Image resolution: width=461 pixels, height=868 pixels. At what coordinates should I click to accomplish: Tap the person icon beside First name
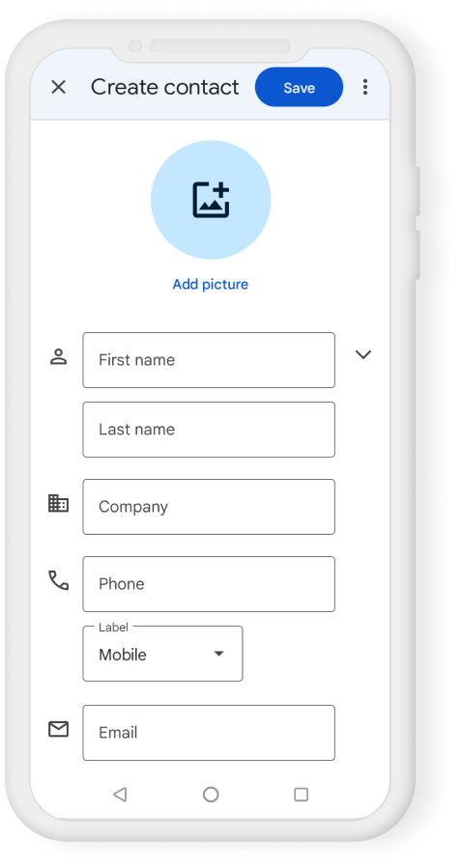click(58, 356)
